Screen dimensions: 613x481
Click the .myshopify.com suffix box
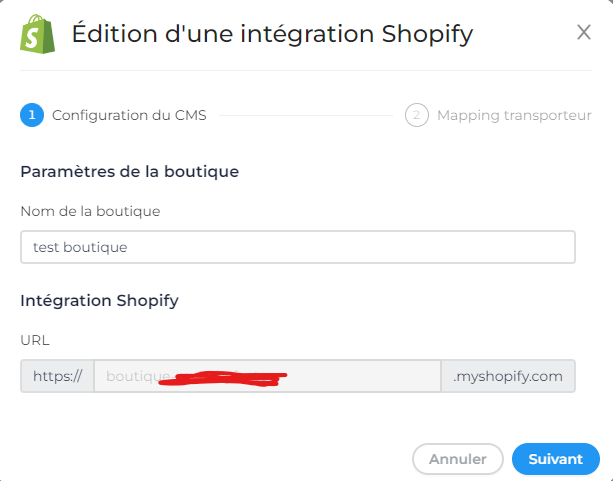point(508,376)
